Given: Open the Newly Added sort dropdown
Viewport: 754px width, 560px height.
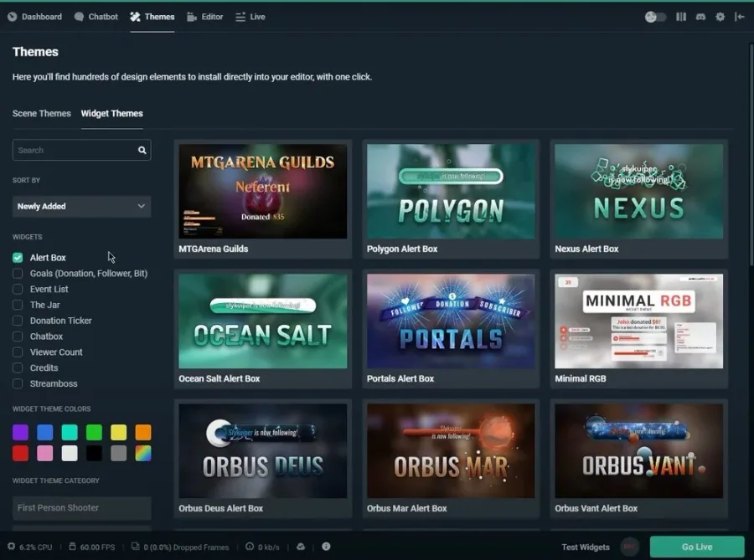Looking at the screenshot, I should 82,207.
